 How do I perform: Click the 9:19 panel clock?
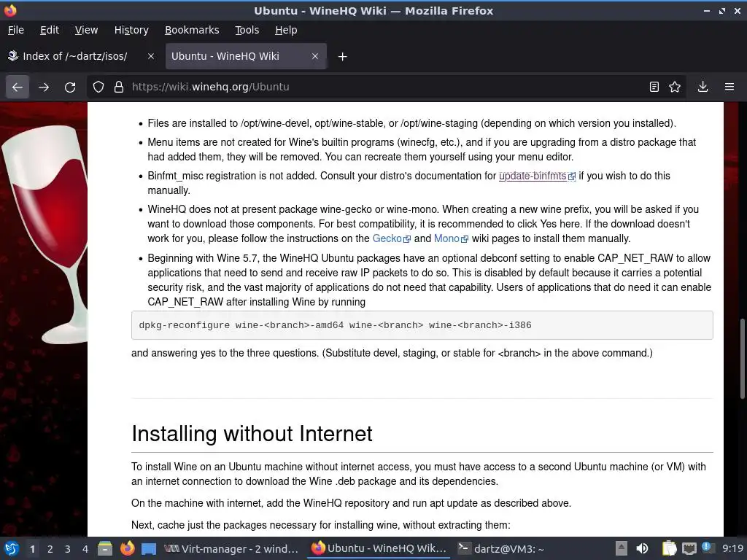732,548
